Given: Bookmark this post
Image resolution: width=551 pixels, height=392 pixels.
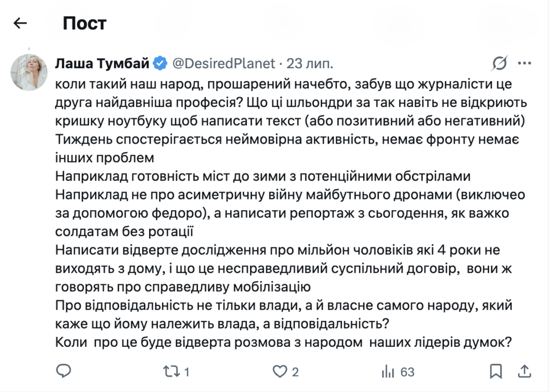Looking at the screenshot, I should click(x=496, y=372).
